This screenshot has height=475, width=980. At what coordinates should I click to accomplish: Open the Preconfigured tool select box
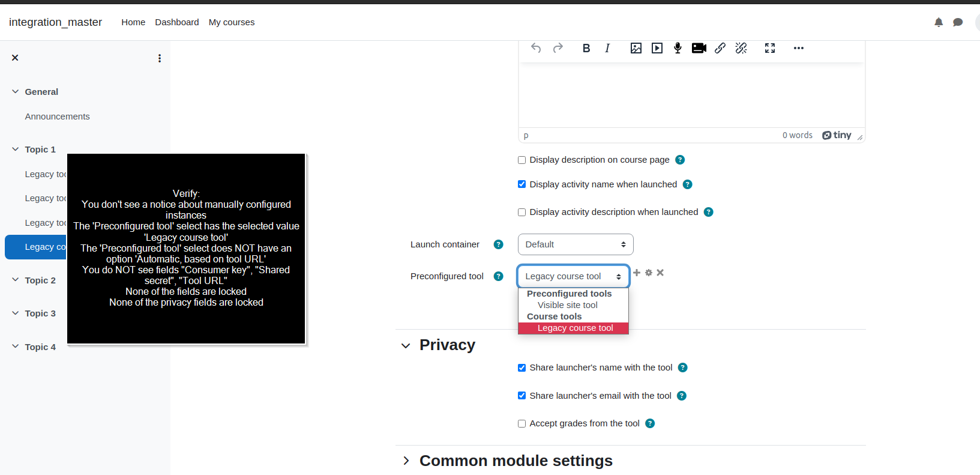573,276
